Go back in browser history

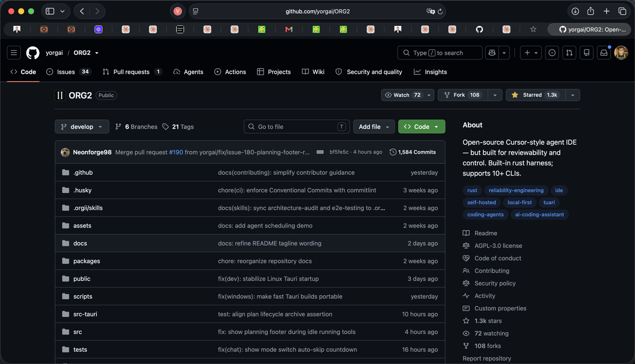coord(82,11)
